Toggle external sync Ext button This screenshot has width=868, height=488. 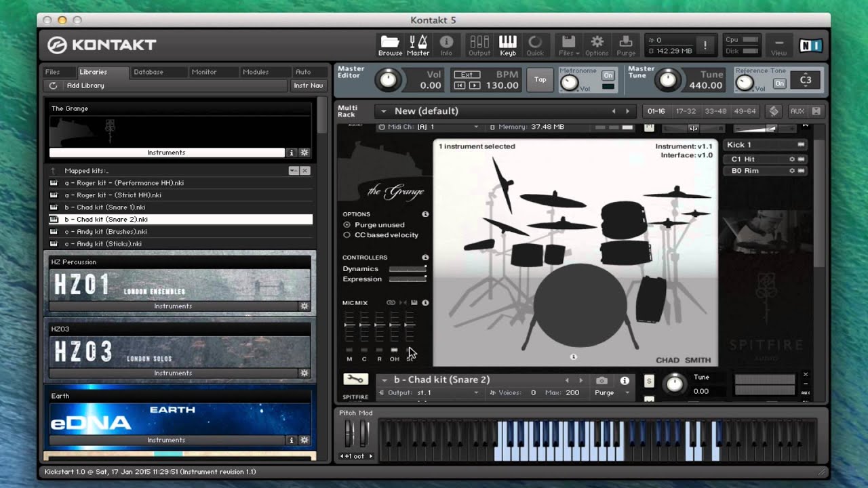[467, 75]
